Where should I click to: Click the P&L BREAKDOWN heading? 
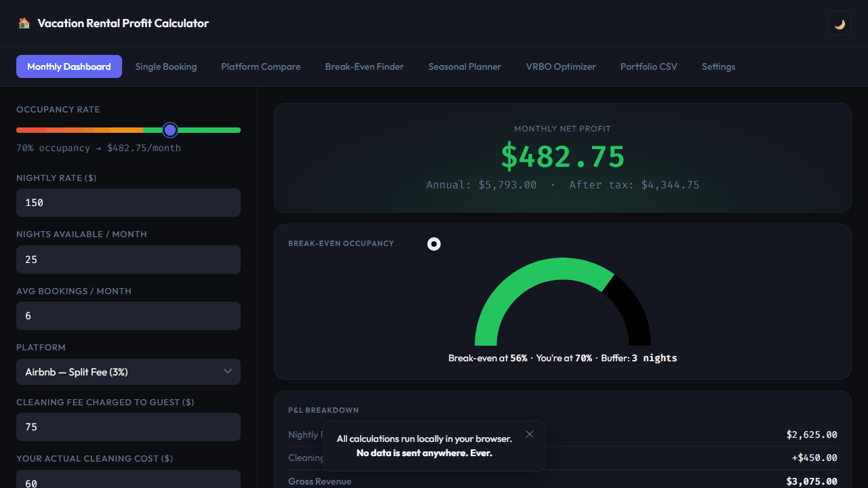click(323, 410)
